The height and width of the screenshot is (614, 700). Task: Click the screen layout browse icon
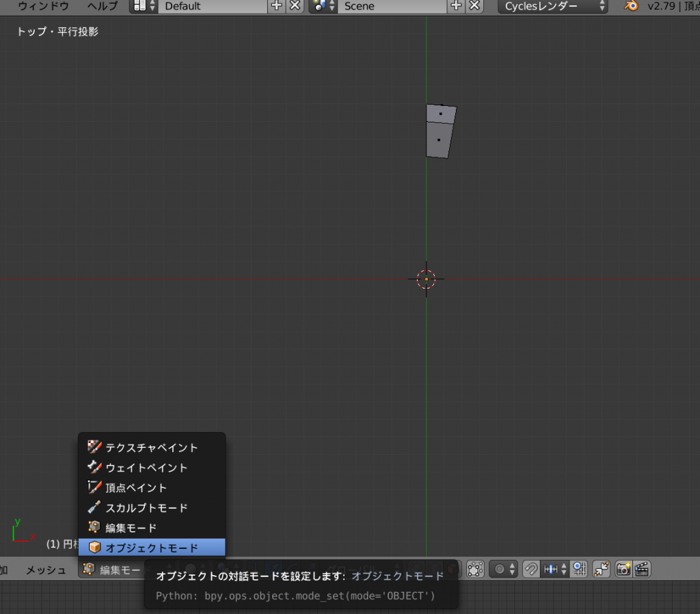pyautogui.click(x=144, y=6)
